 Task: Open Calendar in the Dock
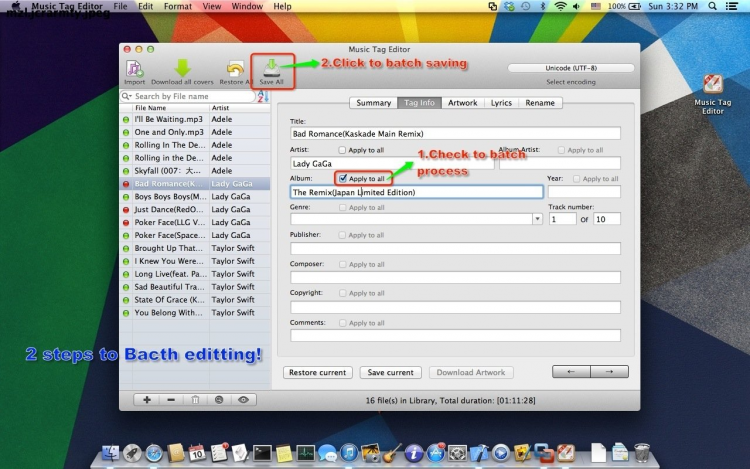pos(197,453)
